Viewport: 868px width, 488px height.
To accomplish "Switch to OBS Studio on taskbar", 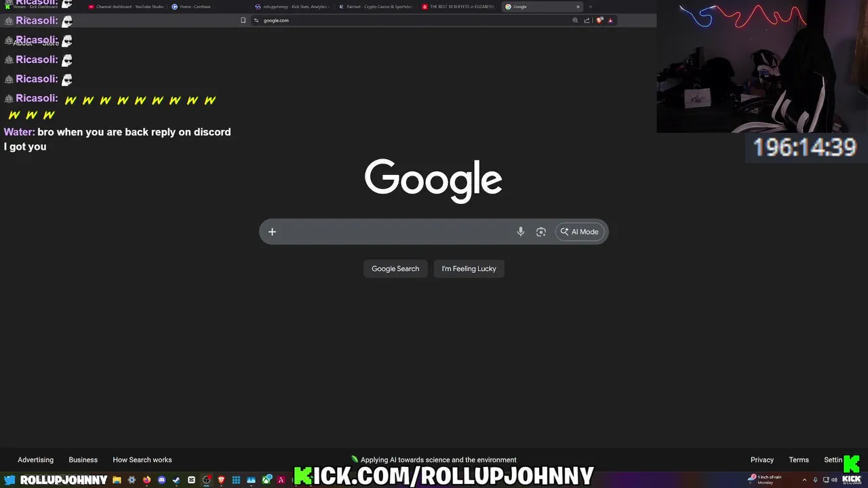I will [x=207, y=480].
